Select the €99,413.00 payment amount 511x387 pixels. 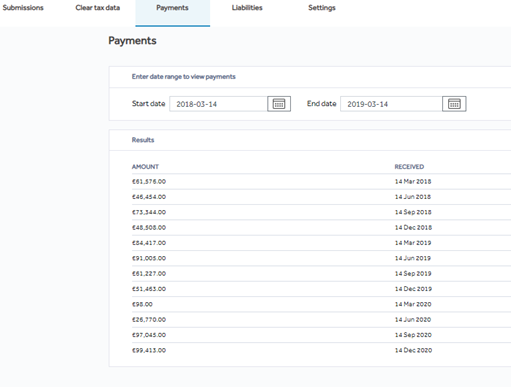149,350
